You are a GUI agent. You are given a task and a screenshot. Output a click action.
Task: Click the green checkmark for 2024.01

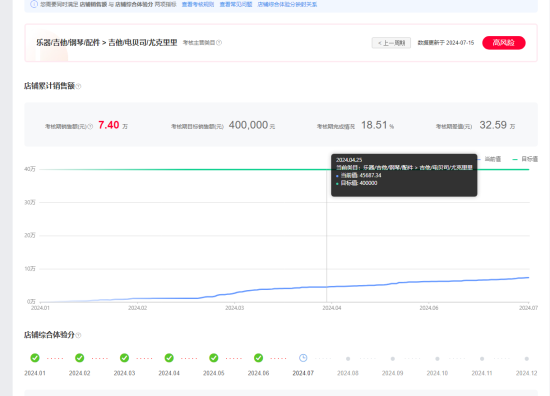(x=35, y=358)
